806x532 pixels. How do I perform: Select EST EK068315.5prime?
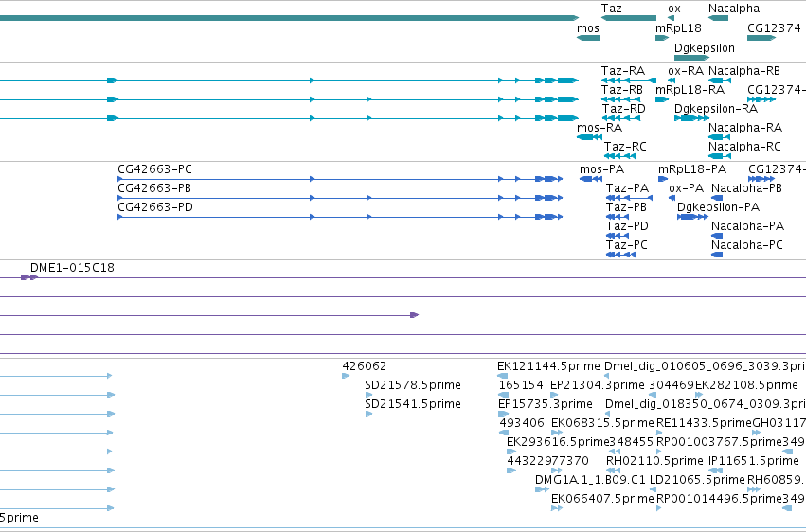(602, 424)
